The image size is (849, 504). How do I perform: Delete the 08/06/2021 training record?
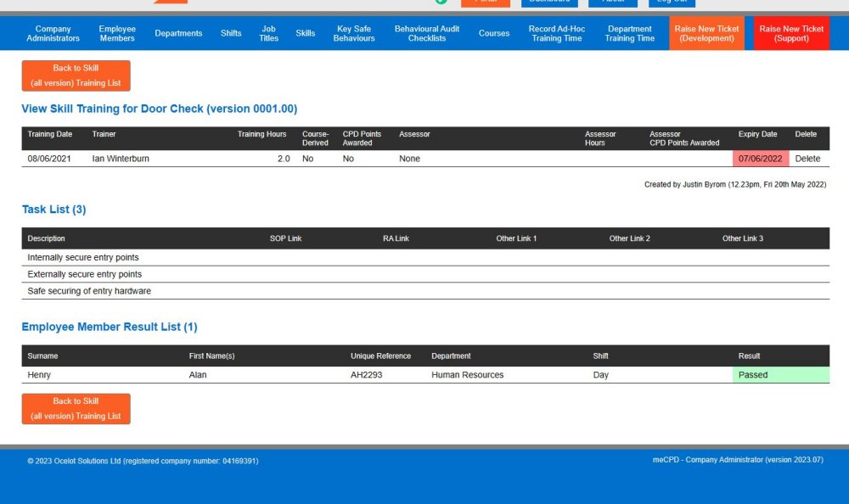pos(807,159)
